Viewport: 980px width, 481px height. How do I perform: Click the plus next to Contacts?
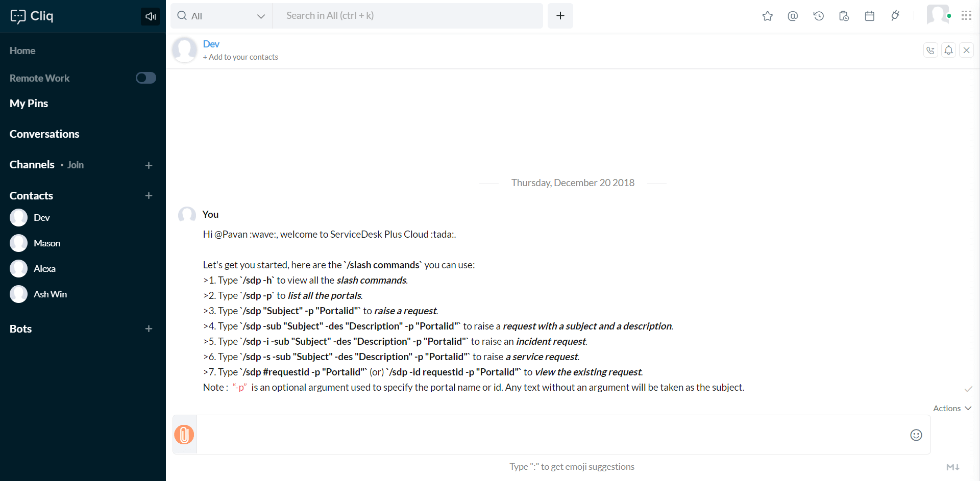149,196
